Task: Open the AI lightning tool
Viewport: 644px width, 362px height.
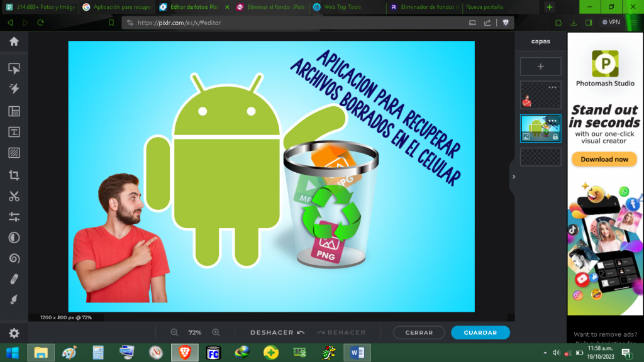Action: pos(14,89)
